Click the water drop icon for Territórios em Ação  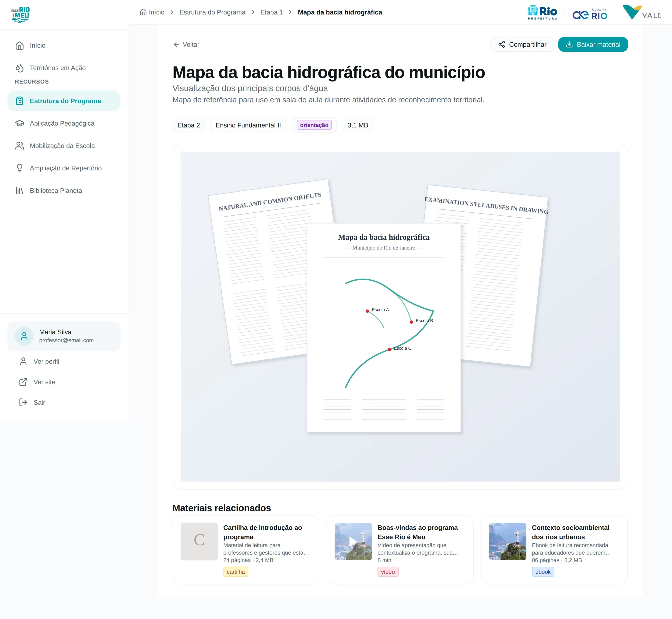click(20, 68)
